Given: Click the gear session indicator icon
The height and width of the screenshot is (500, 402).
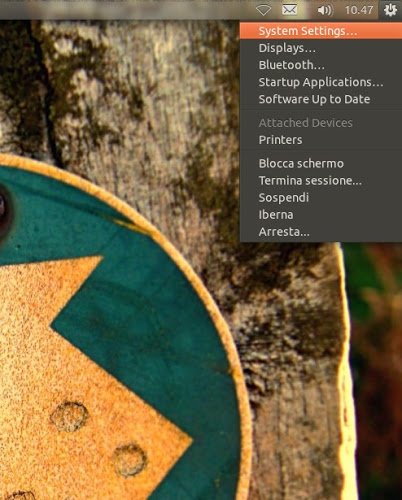Looking at the screenshot, I should (390, 10).
